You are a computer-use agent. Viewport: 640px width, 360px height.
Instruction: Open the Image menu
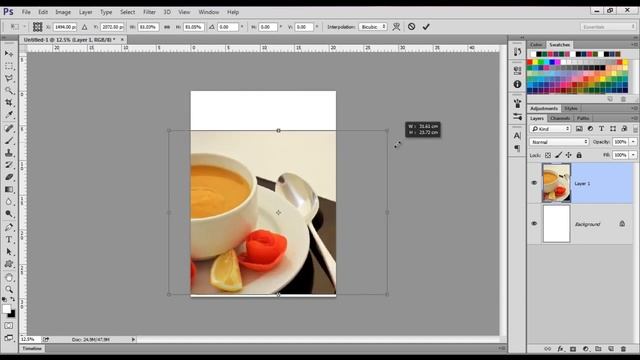point(63,12)
